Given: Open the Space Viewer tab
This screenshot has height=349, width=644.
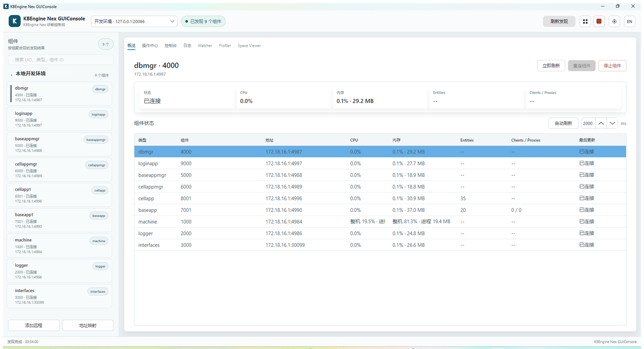Looking at the screenshot, I should [x=249, y=46].
